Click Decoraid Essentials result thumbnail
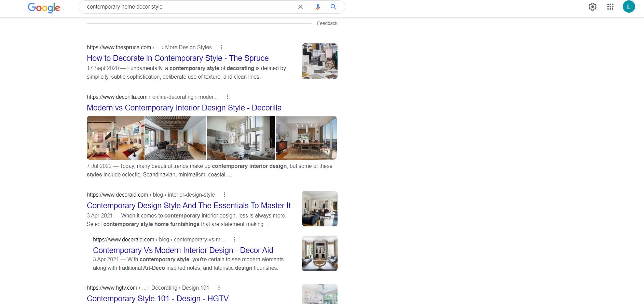Screen dimensions: 644x304 (320, 209)
